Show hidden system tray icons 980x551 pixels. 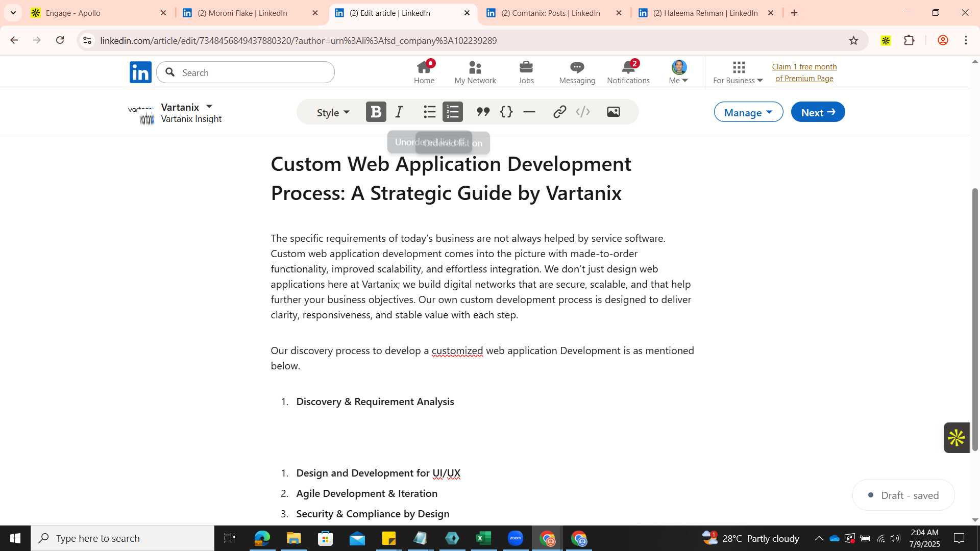pos(819,538)
